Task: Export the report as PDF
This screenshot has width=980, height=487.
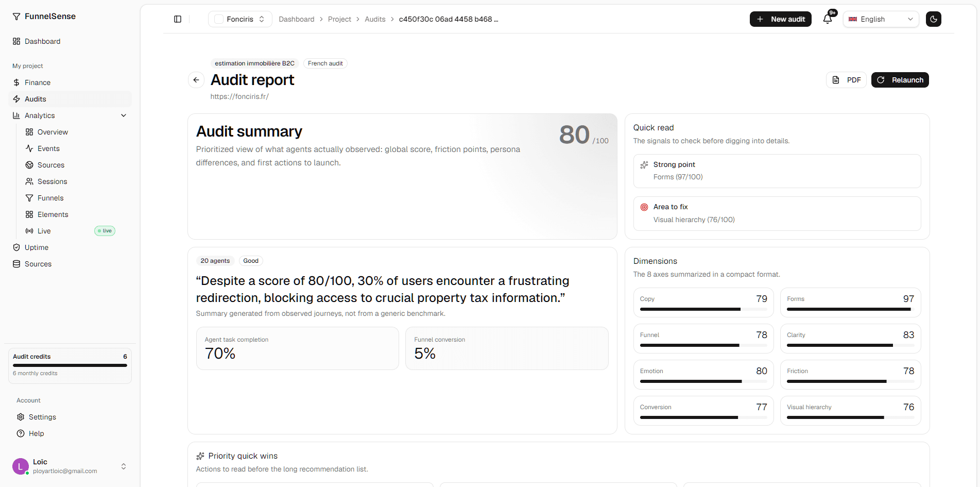Action: 847,80
